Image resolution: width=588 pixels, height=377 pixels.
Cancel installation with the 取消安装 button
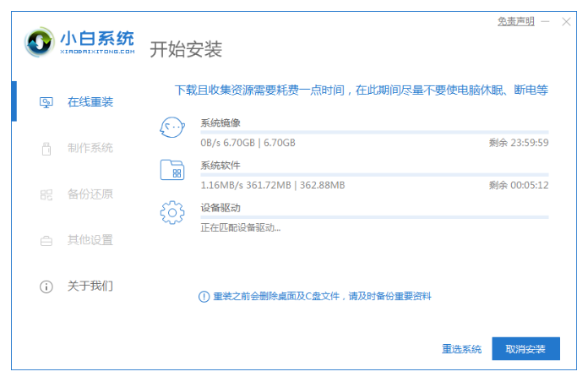point(525,348)
